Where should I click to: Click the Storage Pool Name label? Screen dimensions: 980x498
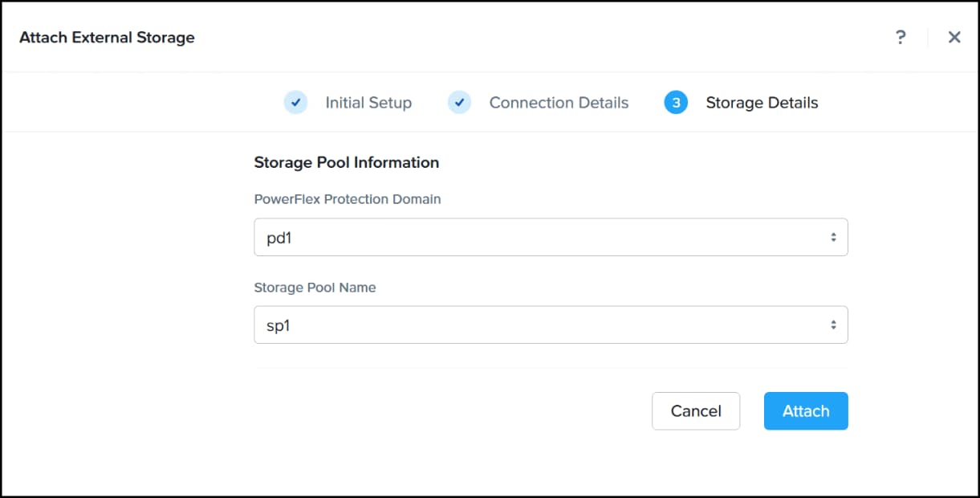click(x=315, y=287)
